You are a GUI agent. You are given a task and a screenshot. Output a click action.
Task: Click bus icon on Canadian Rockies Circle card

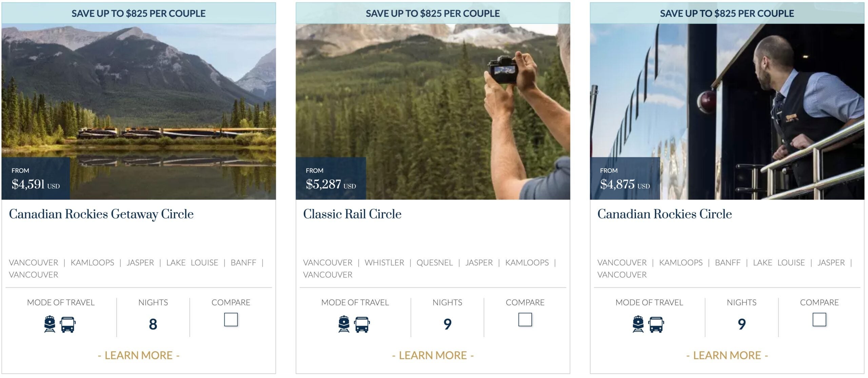(656, 324)
